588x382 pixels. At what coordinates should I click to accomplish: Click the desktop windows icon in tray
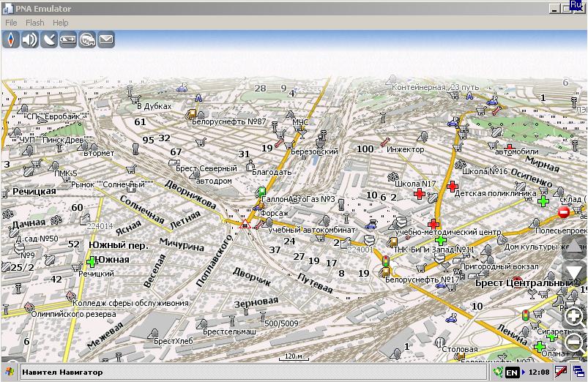[x=578, y=372]
